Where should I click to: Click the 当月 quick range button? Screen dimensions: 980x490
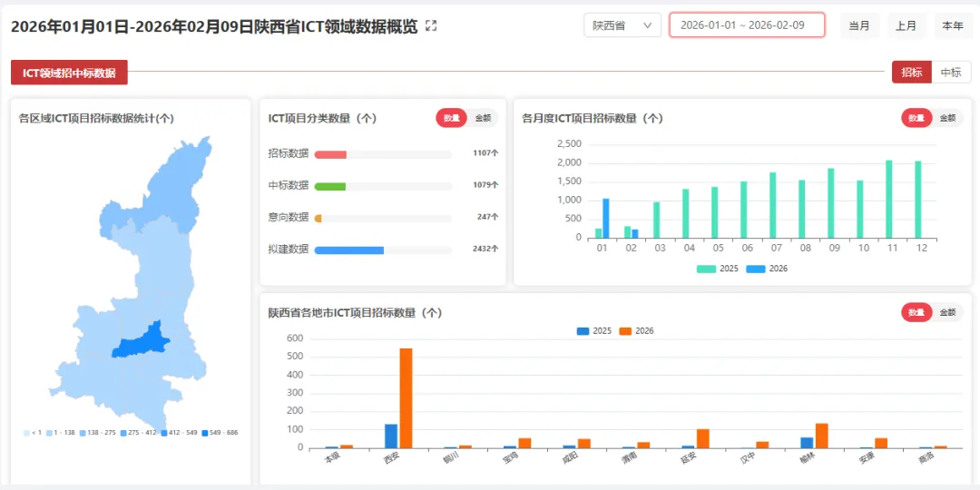point(859,25)
